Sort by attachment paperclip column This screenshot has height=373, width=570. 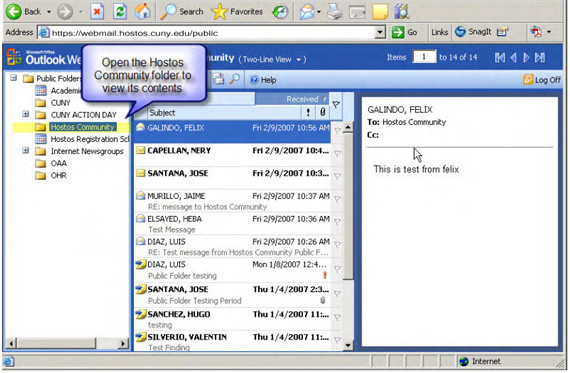322,113
